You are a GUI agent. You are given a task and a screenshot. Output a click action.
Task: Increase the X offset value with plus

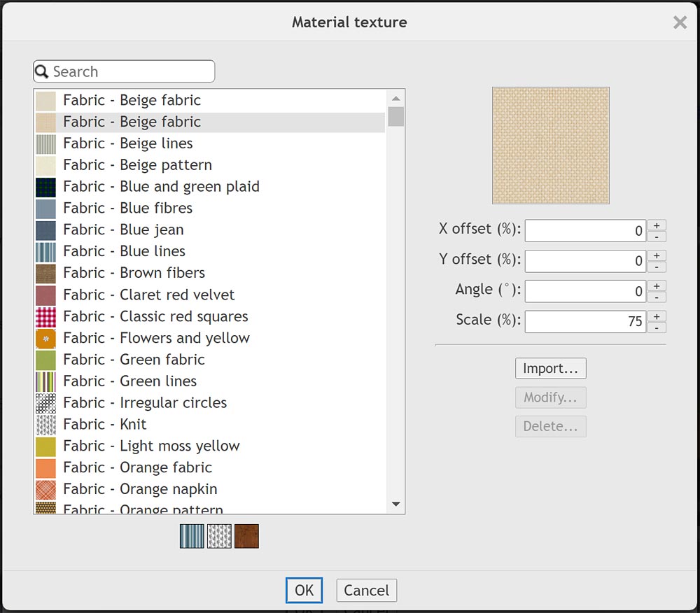(x=657, y=225)
